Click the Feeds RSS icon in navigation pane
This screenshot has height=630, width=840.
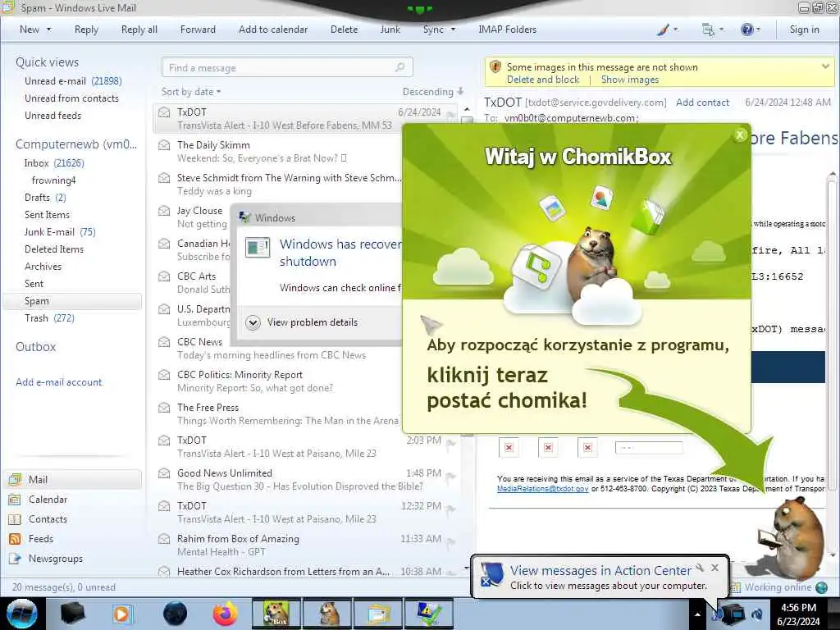tap(15, 539)
